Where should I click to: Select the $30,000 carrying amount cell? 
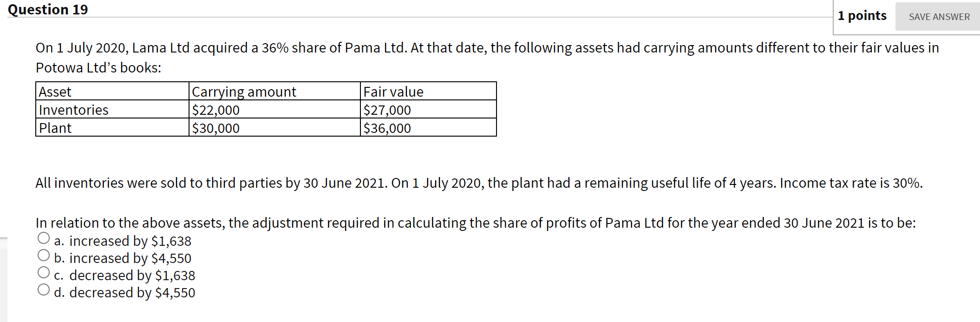pos(215,128)
